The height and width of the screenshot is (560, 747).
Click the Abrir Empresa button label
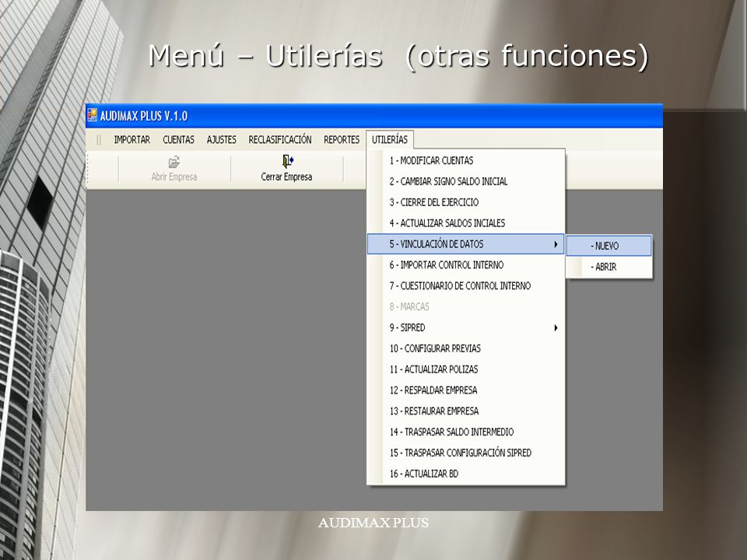pos(174,177)
